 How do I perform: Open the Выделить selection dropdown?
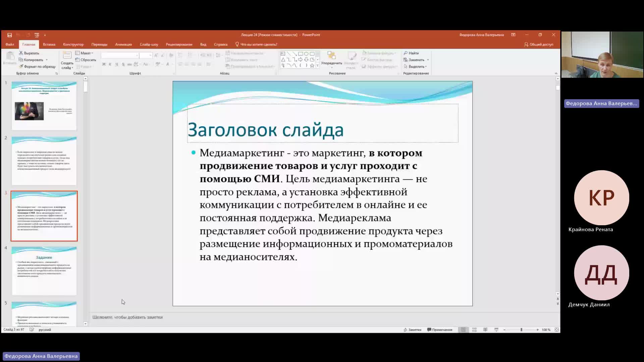point(415,66)
